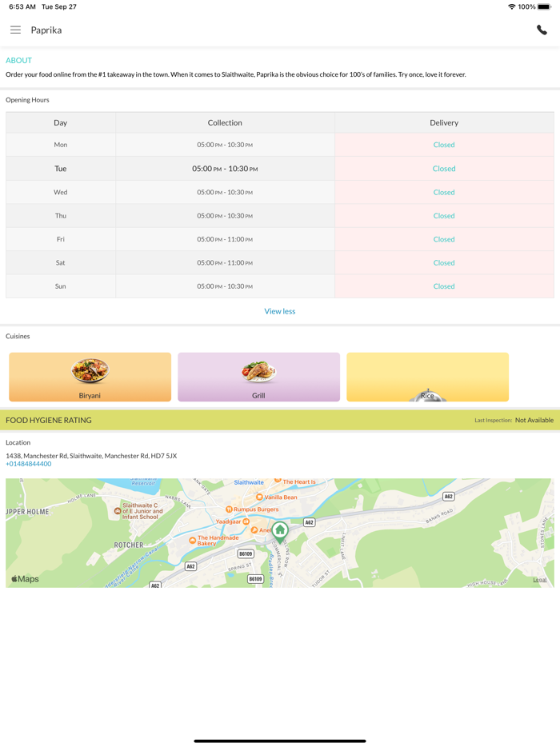
Task: Click the battery status icon
Action: pos(544,6)
